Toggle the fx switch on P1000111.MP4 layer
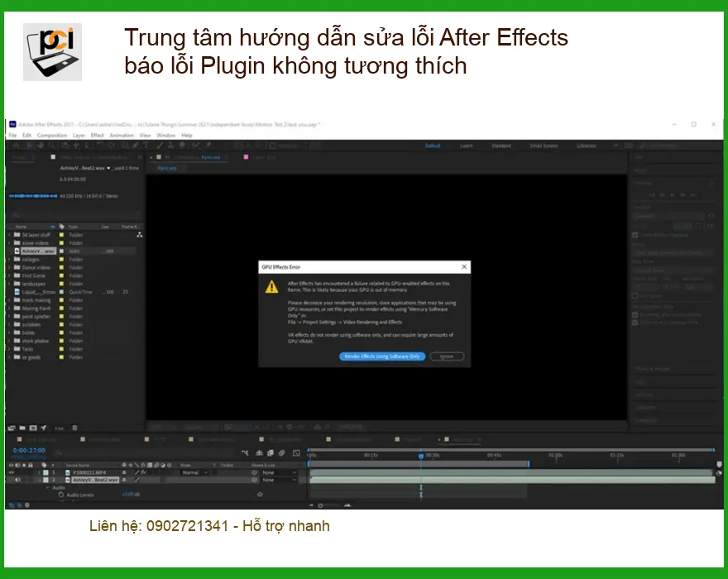 pyautogui.click(x=143, y=472)
